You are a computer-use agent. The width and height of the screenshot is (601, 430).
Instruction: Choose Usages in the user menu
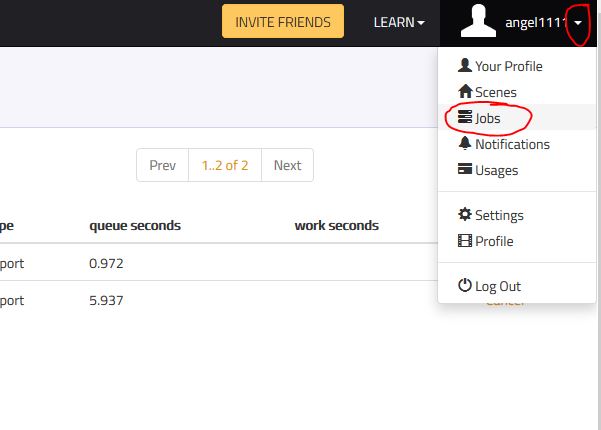(x=516, y=170)
